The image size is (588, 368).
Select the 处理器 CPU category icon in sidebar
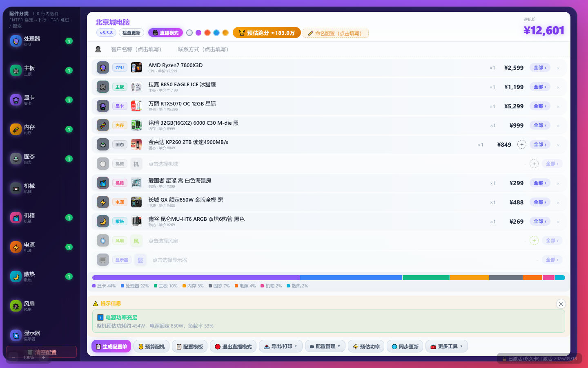pyautogui.click(x=16, y=41)
